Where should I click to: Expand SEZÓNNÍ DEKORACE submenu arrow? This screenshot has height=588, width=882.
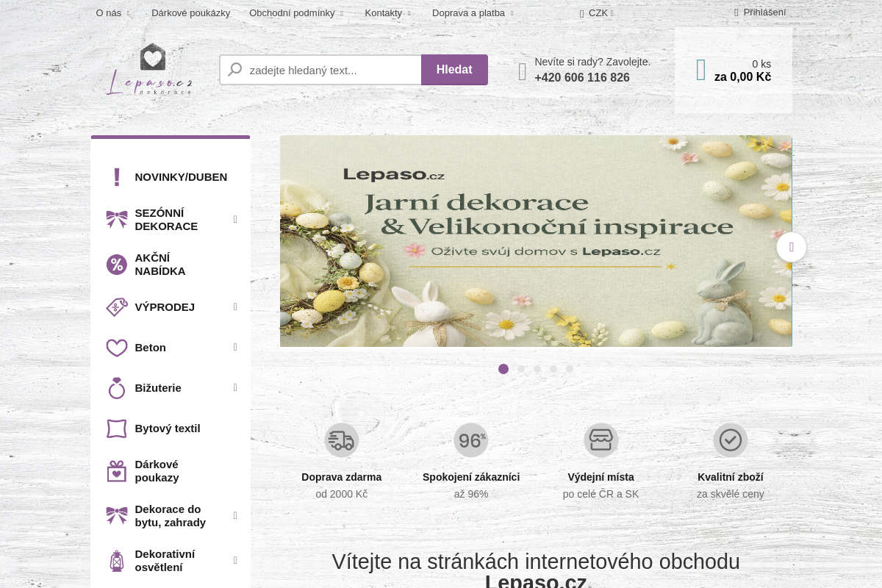(x=235, y=219)
